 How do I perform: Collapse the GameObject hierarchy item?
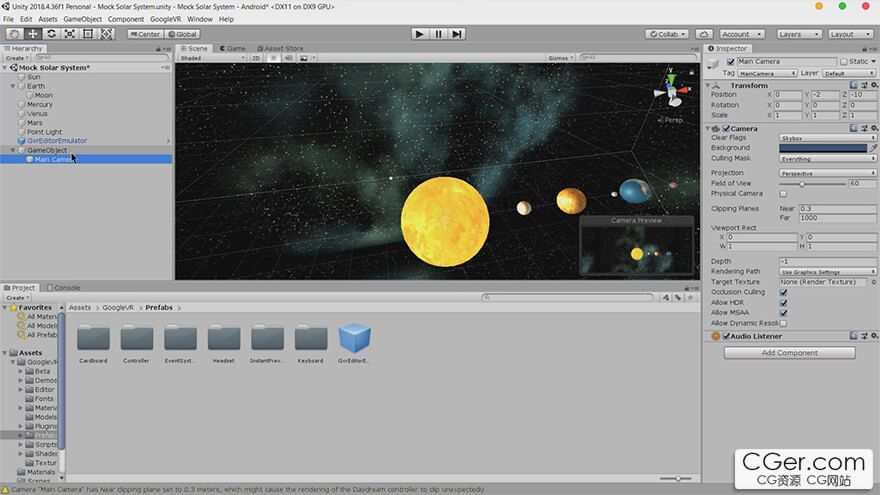13,150
